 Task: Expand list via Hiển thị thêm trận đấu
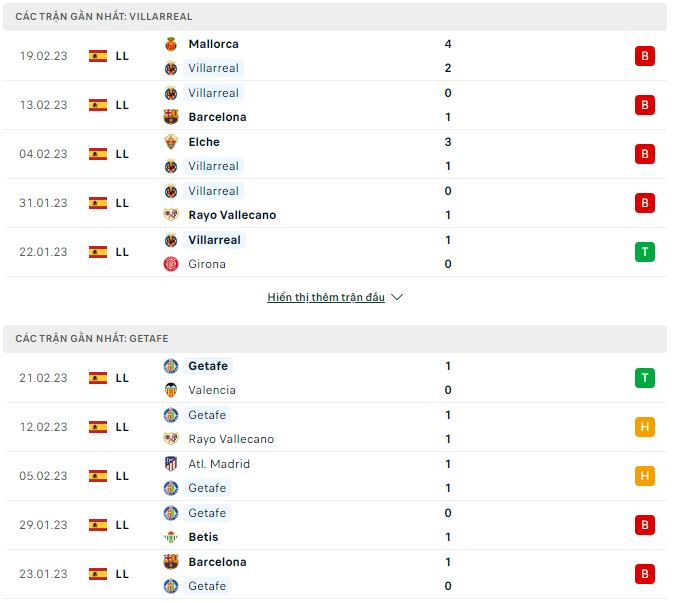pos(326,298)
